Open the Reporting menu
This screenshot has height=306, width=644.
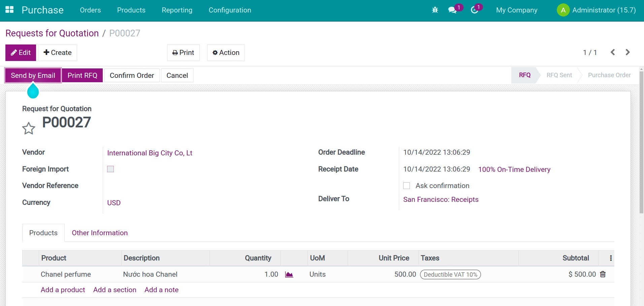[177, 10]
